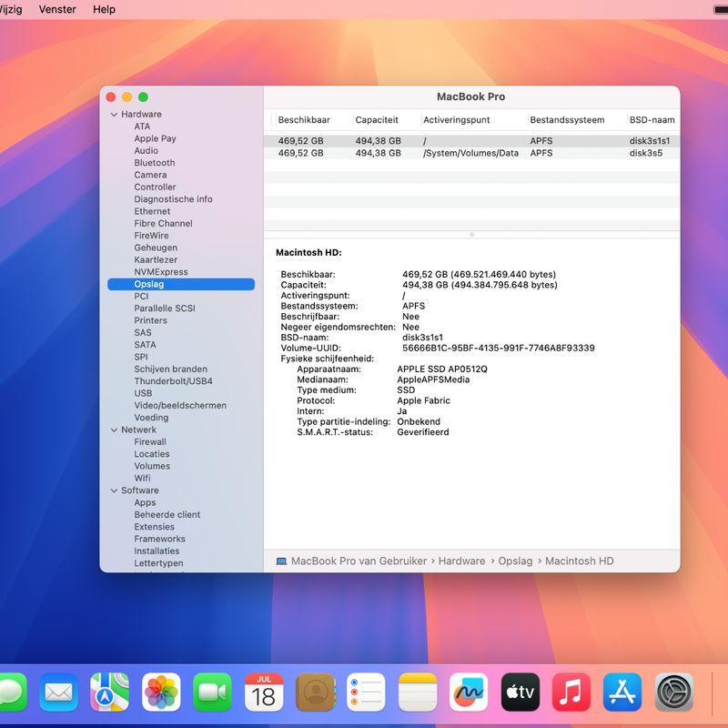The width and height of the screenshot is (728, 728).
Task: Select the highlighted Opslag sidebar item
Action: 181,284
